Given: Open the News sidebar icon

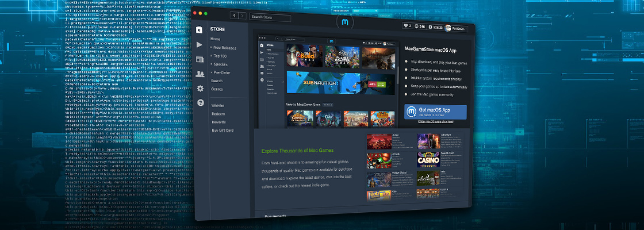Looking at the screenshot, I should tap(200, 60).
